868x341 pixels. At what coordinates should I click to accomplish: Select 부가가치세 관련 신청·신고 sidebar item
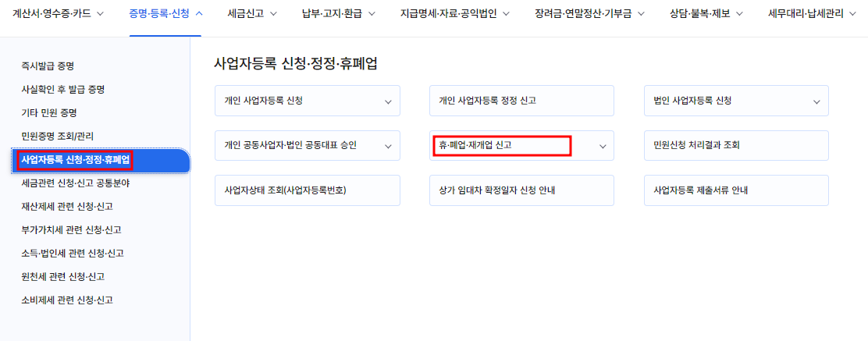click(x=71, y=229)
